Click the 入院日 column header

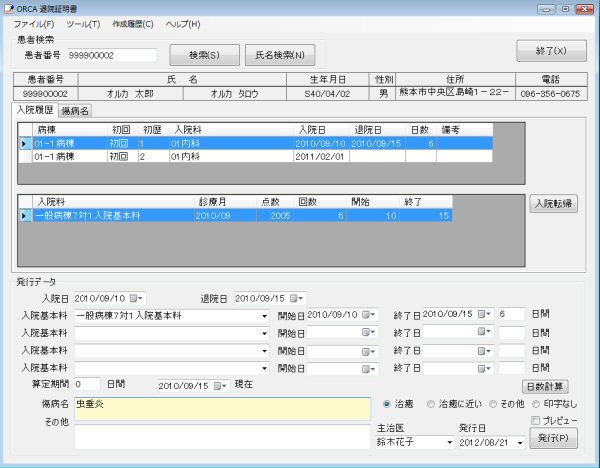pos(321,130)
